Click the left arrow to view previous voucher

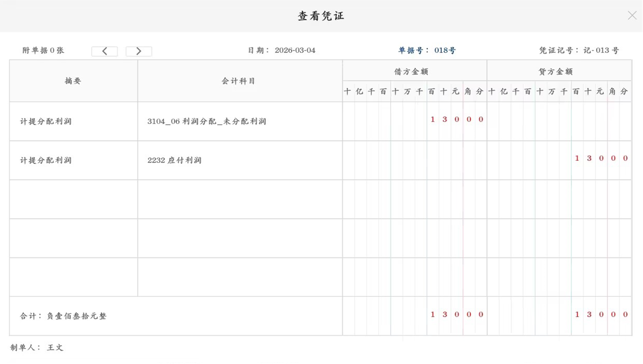click(104, 51)
